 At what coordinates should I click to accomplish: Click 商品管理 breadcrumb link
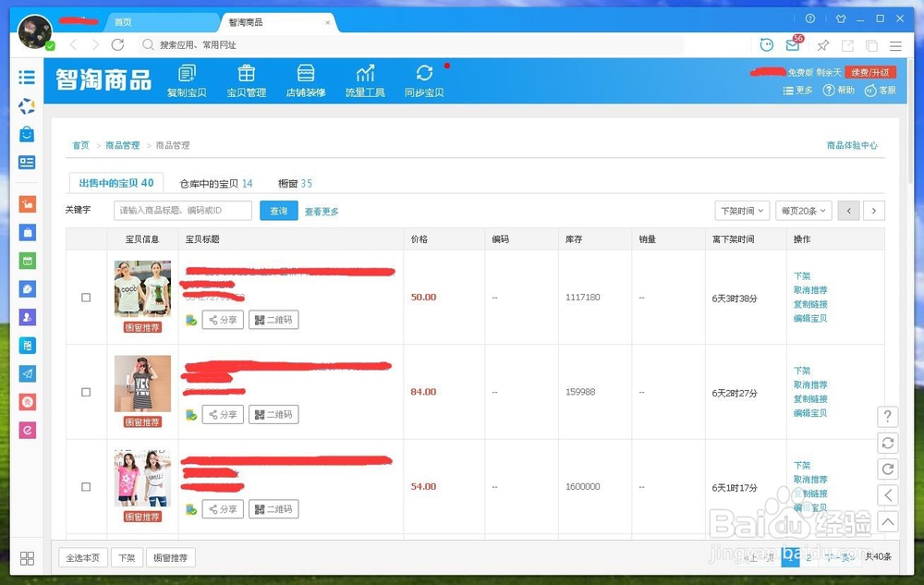click(123, 145)
